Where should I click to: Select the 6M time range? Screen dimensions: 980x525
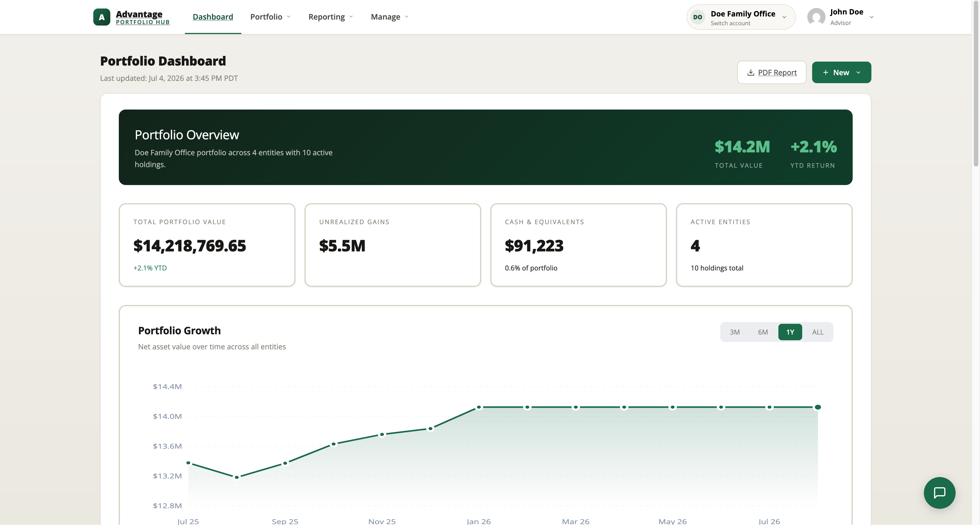click(x=763, y=332)
